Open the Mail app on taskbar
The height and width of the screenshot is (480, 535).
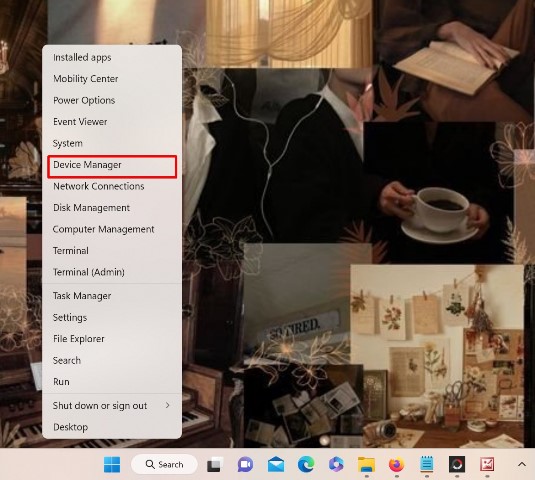pos(276,464)
